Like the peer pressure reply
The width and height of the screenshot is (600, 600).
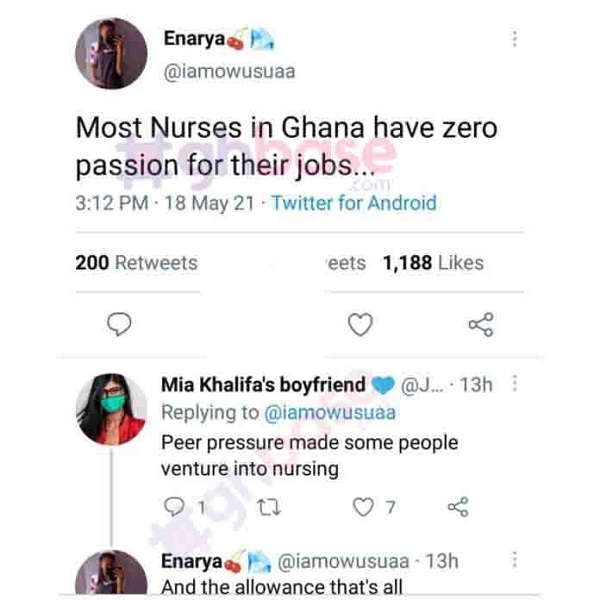[x=362, y=508]
